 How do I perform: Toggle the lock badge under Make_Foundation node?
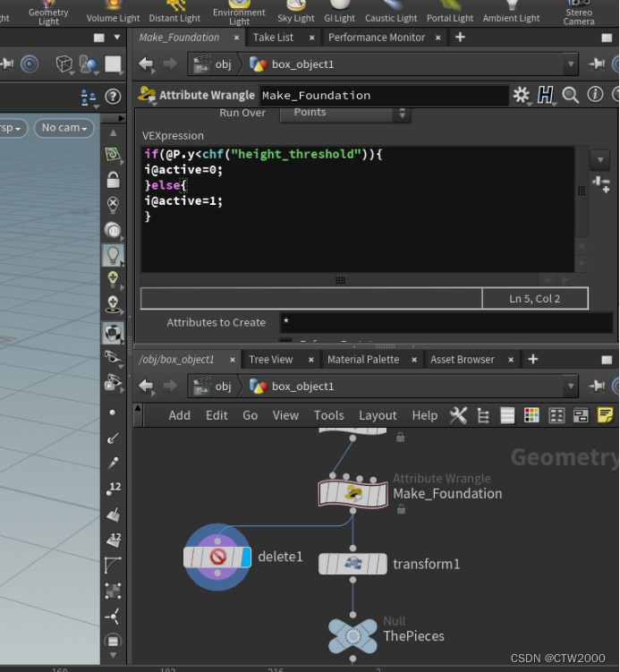401,509
